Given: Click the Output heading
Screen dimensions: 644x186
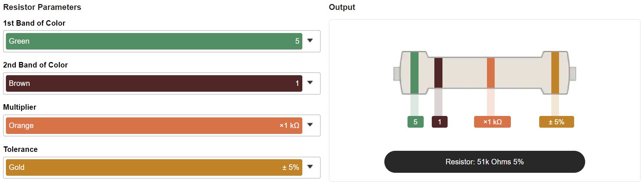Looking at the screenshot, I should [x=342, y=7].
